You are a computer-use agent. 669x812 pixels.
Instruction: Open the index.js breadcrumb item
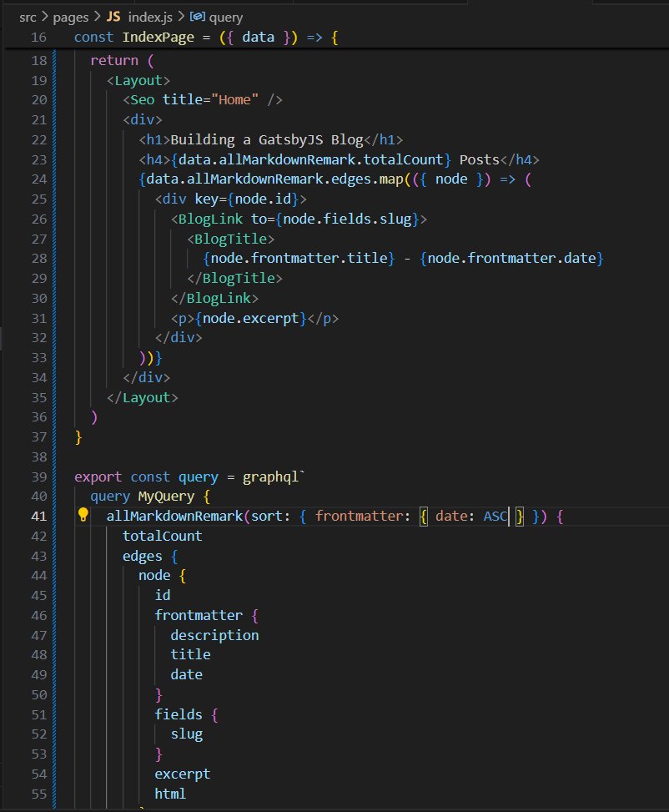point(150,17)
